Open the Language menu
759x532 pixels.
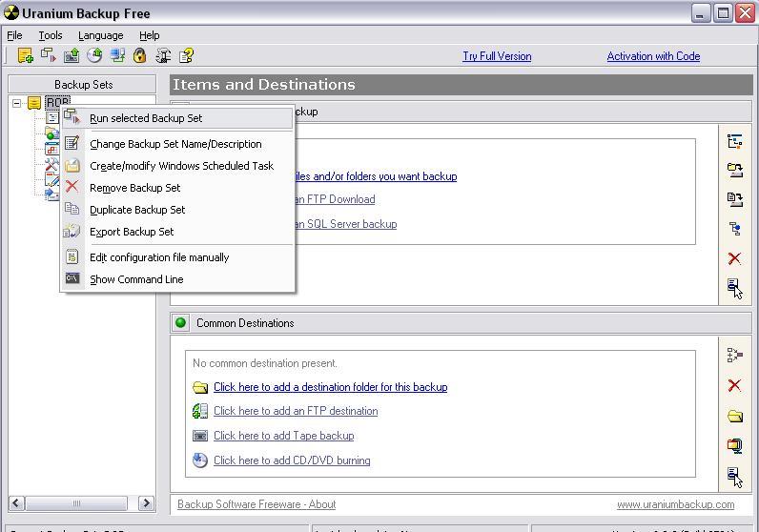101,35
